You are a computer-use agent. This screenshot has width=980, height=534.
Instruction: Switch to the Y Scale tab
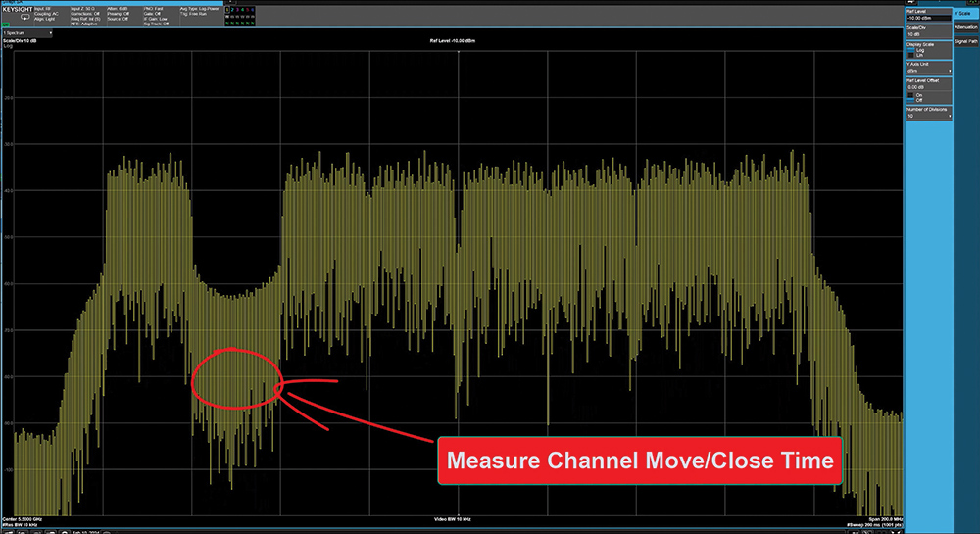click(965, 13)
